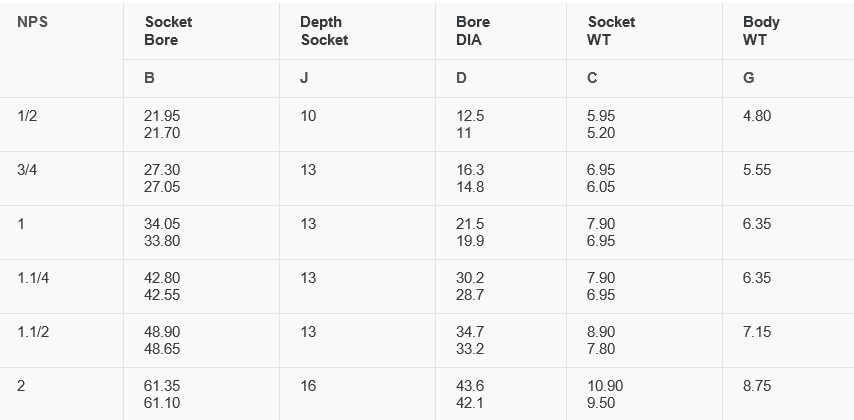Select the 1.1/2 NPS row label
The height and width of the screenshot is (420, 854).
pyautogui.click(x=33, y=332)
